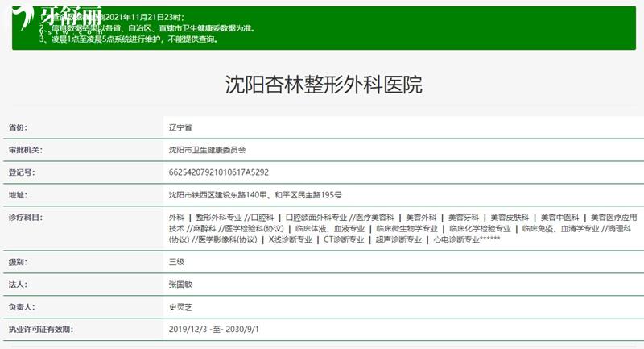Click 心电诊断专业 in the departments list
Screen dimensions: 644x349
[x=456, y=239]
